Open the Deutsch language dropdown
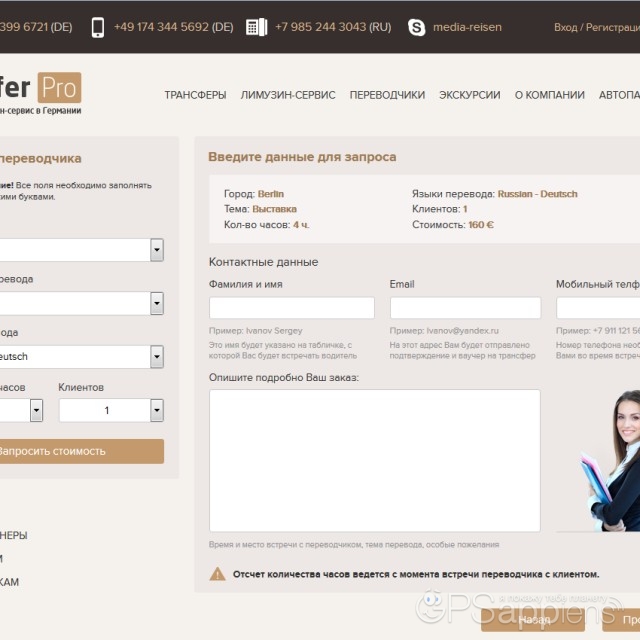The image size is (640, 640). click(157, 356)
